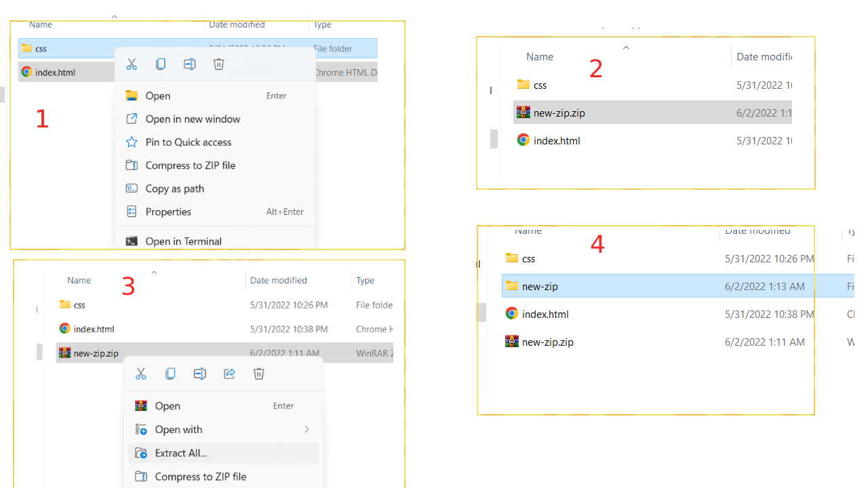Screen dimensions: 868x488
Task: Sort by Name column in panel 1
Action: tap(41, 24)
